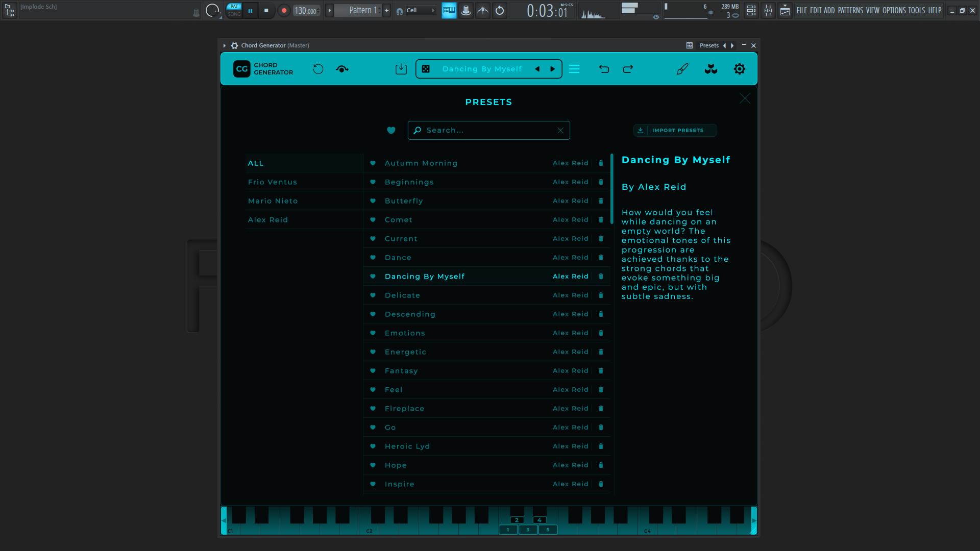
Task: Click the lotus logo icon
Action: pyautogui.click(x=711, y=69)
